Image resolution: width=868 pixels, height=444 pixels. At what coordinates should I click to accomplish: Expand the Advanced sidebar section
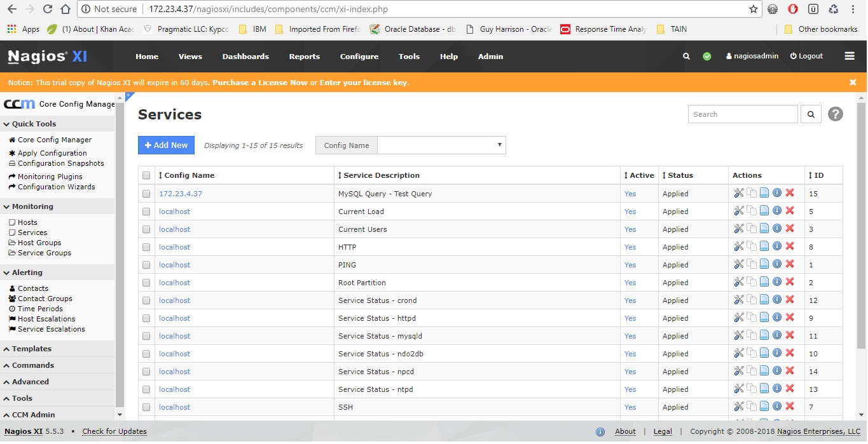pyautogui.click(x=57, y=382)
